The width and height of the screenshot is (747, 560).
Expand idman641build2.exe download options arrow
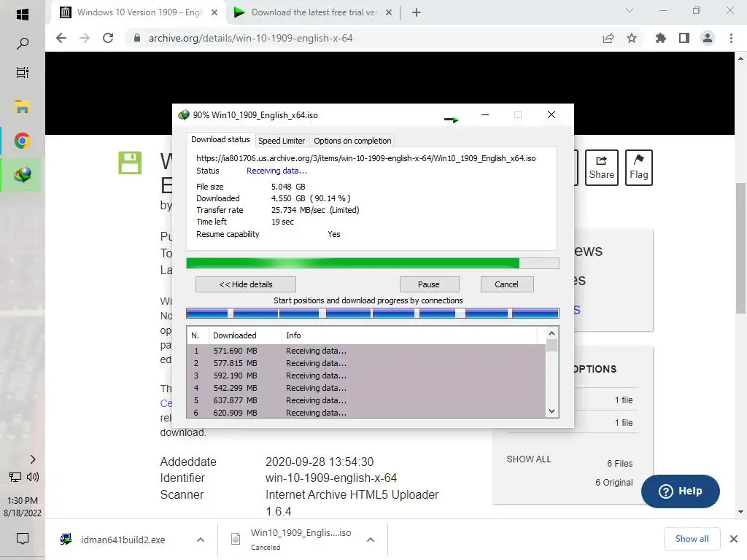pos(201,540)
